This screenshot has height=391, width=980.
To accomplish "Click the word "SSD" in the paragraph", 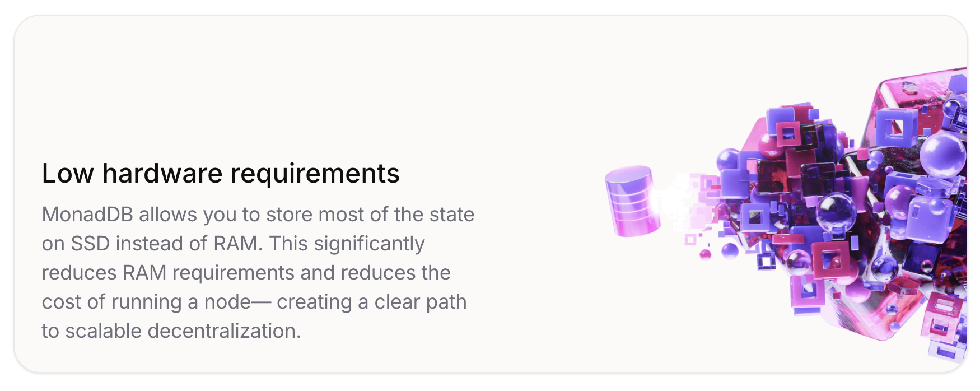I will coord(90,244).
